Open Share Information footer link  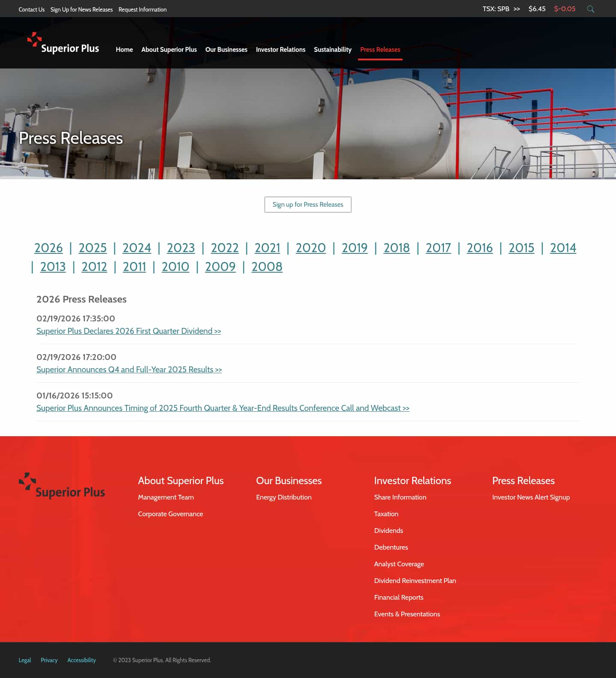pos(400,497)
